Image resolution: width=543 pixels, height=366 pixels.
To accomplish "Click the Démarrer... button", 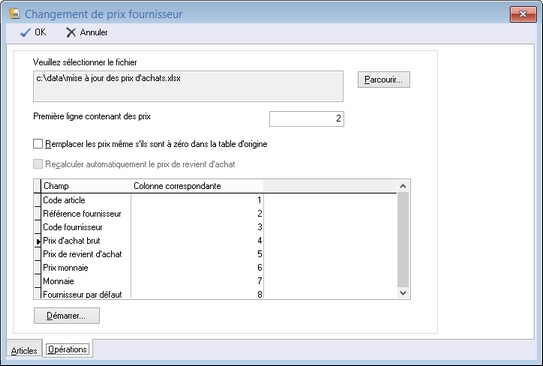I will pos(67,316).
